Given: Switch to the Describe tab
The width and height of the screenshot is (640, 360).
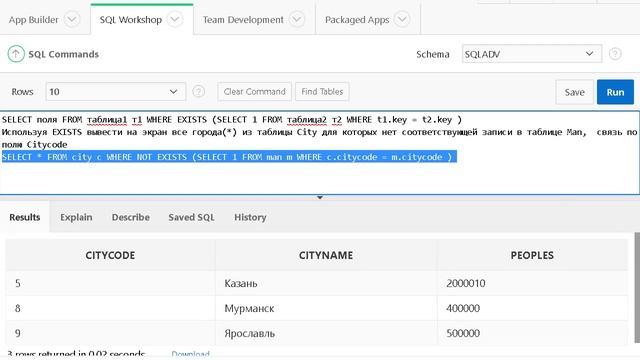Looking at the screenshot, I should 131,217.
